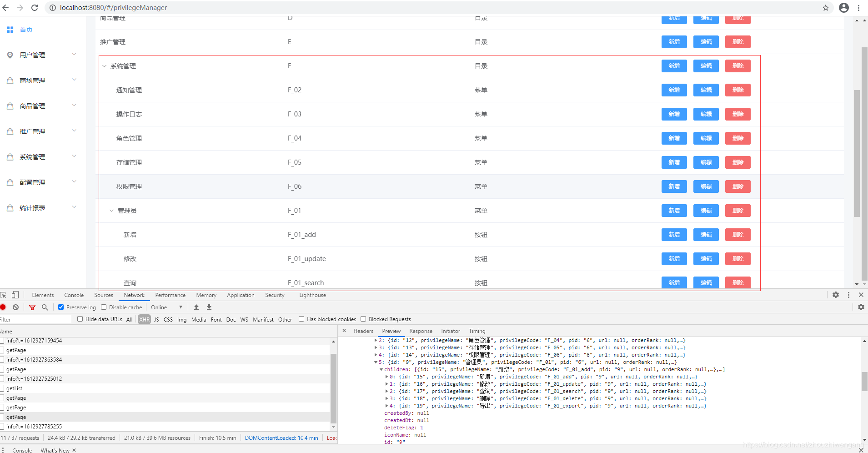
Task: Select the 统计报表 sidebar icon
Action: (10, 207)
